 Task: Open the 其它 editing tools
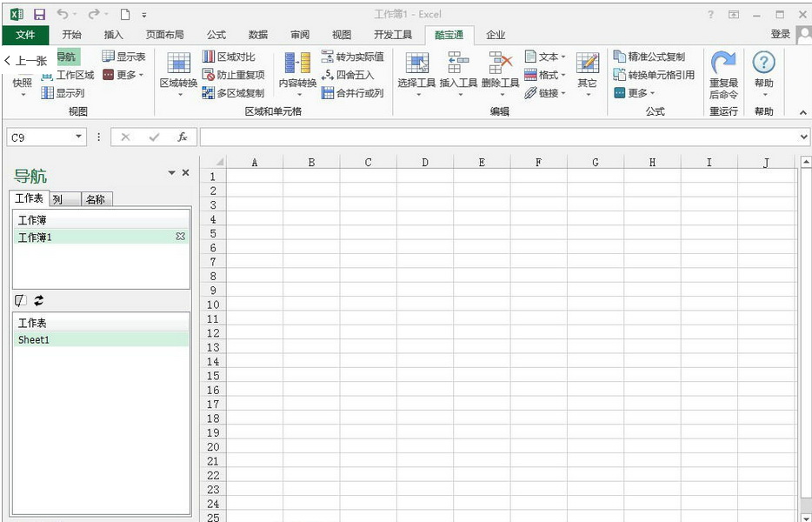click(587, 75)
